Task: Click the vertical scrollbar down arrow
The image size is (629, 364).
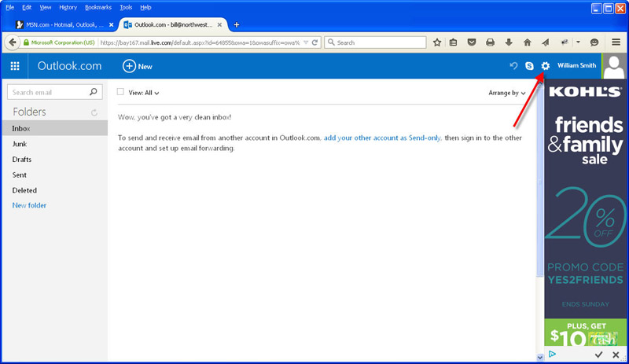Action: (540, 357)
